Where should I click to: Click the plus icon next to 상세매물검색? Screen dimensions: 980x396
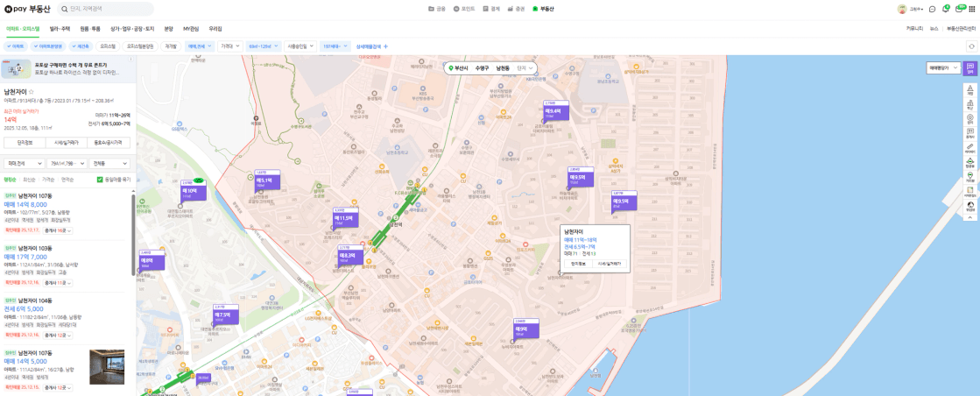pos(386,46)
